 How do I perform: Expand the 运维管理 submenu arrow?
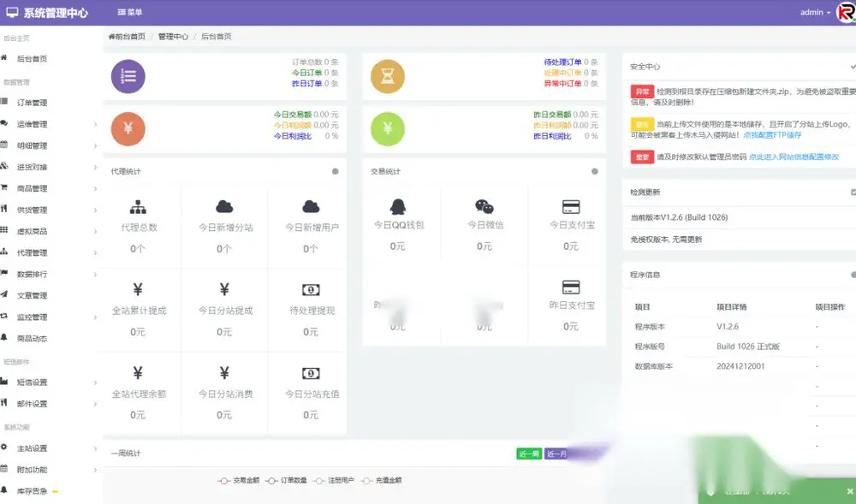click(x=95, y=124)
